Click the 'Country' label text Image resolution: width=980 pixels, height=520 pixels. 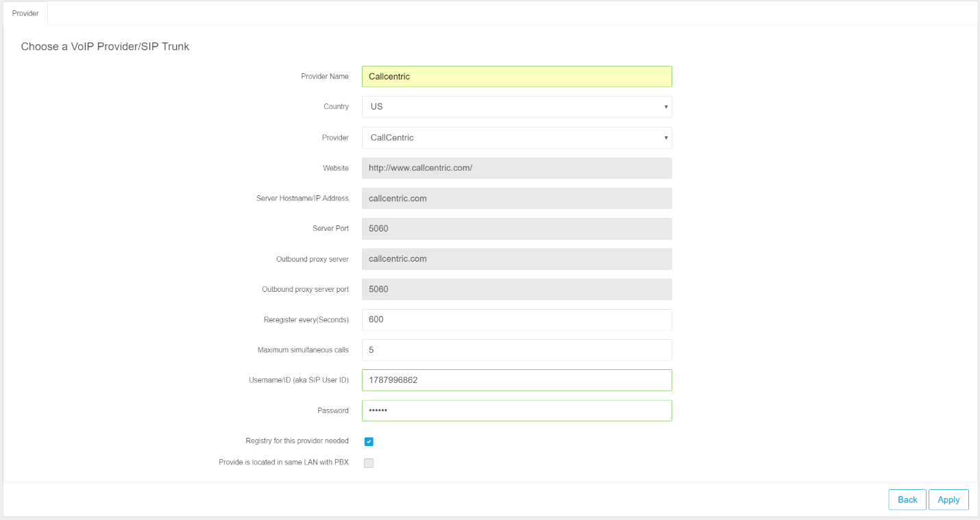(x=336, y=107)
